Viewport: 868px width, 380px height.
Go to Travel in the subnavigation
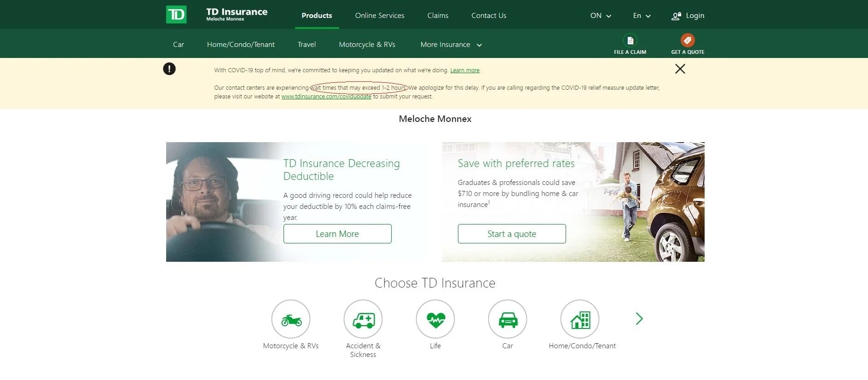coord(307,45)
